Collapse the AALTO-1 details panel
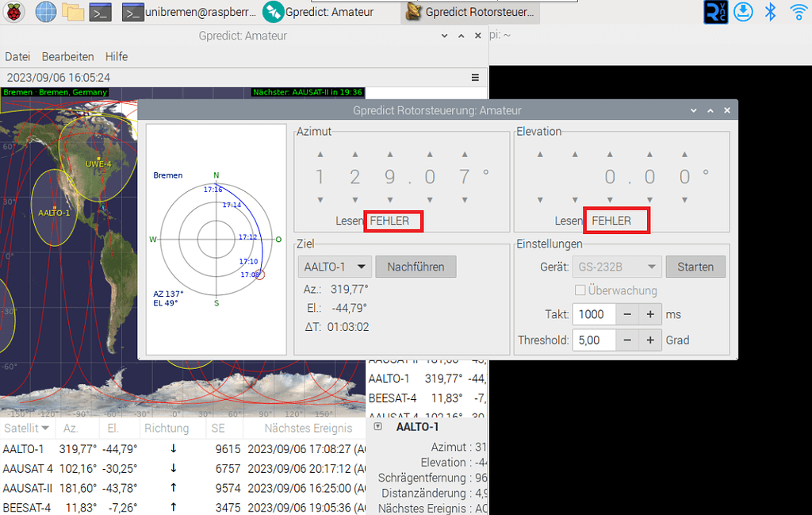812x515 pixels. (377, 426)
